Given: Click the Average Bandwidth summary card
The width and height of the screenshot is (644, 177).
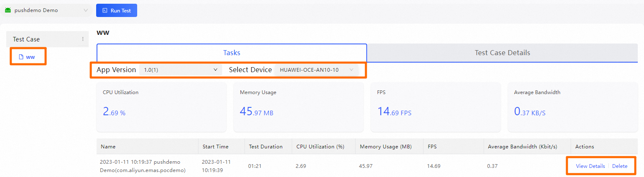Looking at the screenshot, I should pos(573,107).
